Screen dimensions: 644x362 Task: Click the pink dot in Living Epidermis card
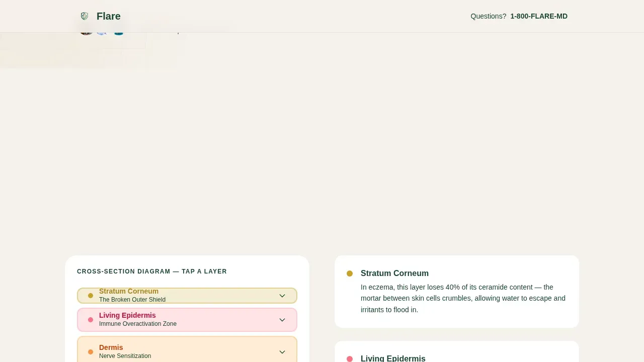350,359
